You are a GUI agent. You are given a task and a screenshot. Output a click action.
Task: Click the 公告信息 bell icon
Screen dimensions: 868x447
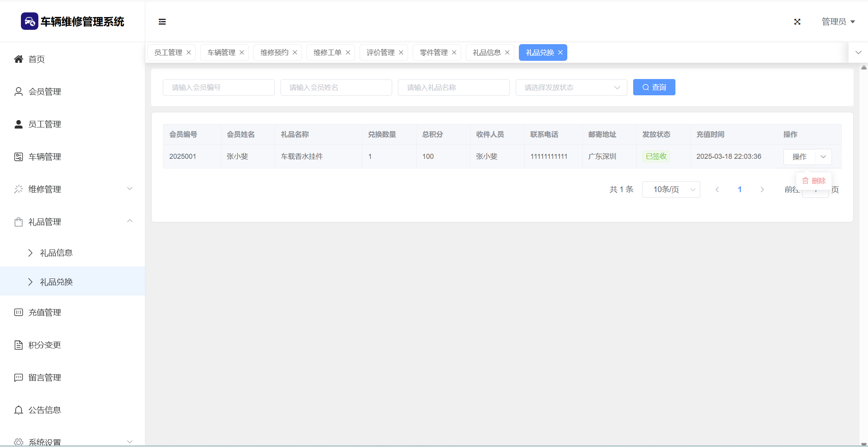[18, 410]
